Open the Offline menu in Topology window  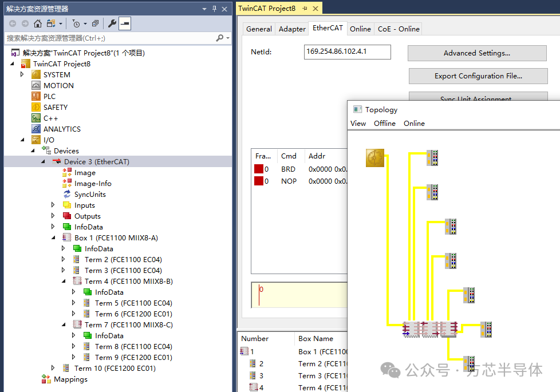[x=385, y=123]
